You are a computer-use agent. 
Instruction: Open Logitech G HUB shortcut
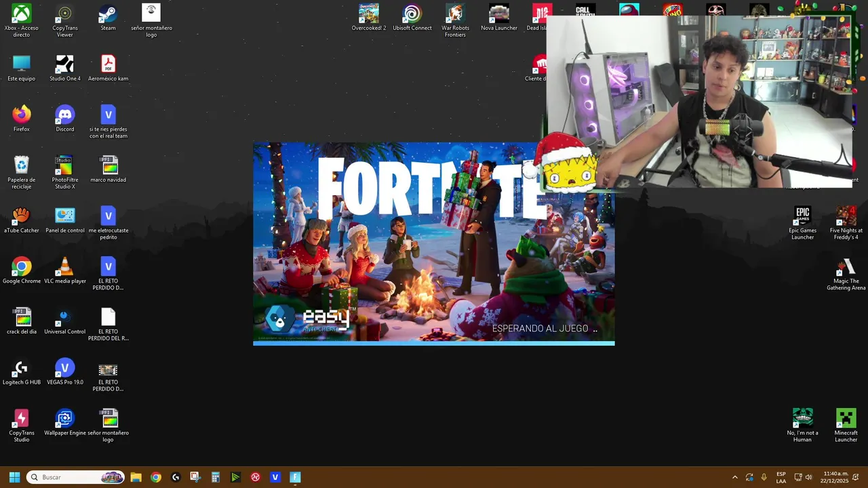[21, 372]
